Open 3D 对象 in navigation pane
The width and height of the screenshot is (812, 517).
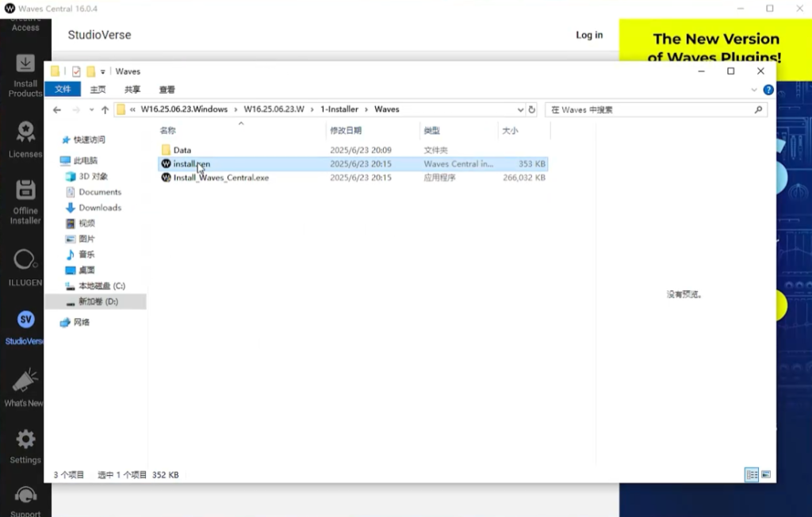94,177
